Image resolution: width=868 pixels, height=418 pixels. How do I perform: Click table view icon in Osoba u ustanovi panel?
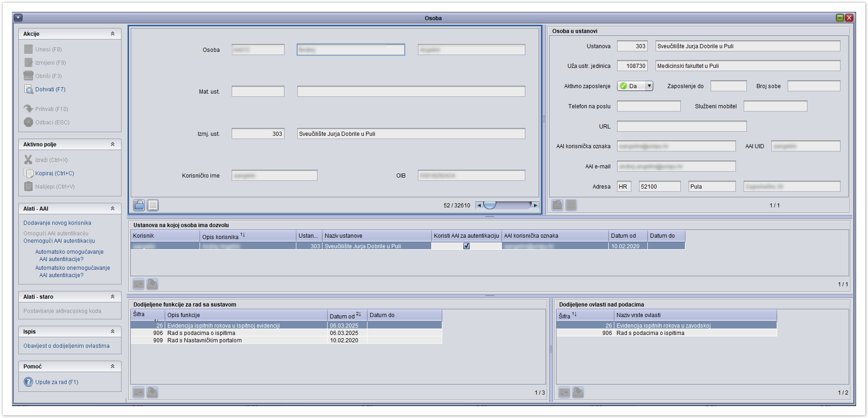point(571,205)
